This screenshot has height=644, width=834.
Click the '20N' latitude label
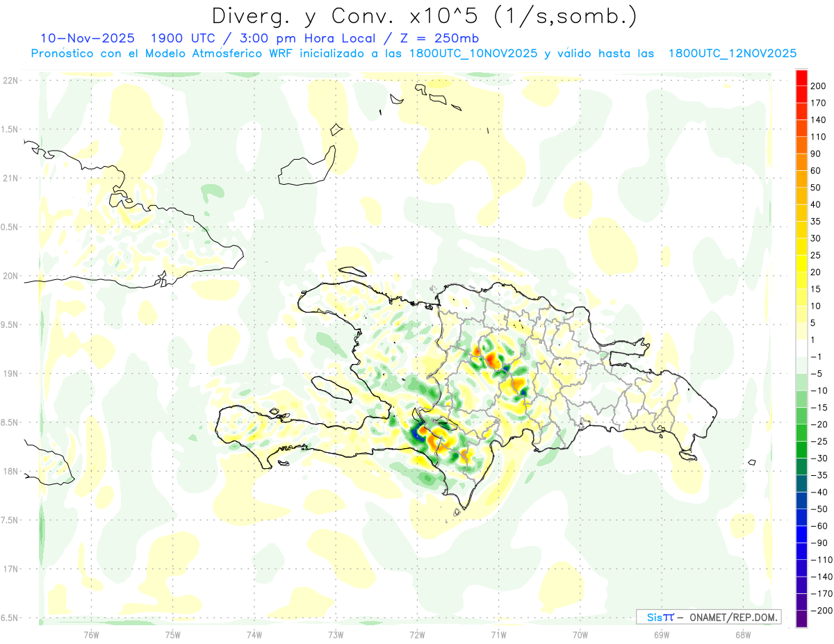click(x=10, y=276)
